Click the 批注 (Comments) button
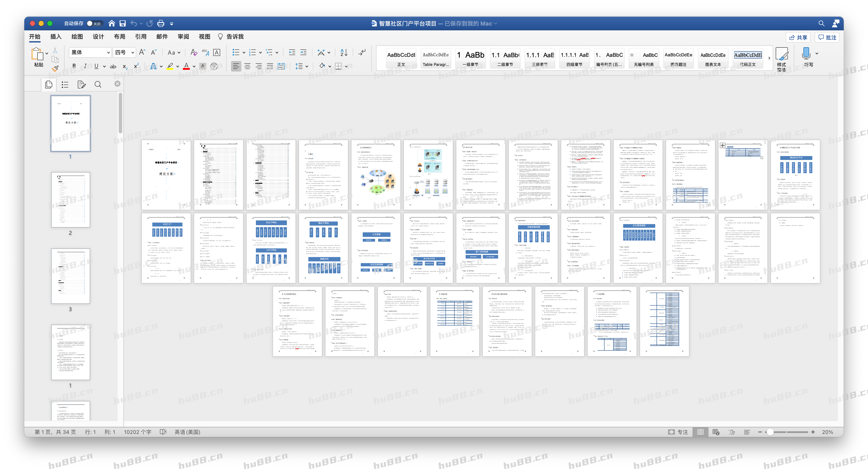The image size is (868, 469). coord(827,37)
